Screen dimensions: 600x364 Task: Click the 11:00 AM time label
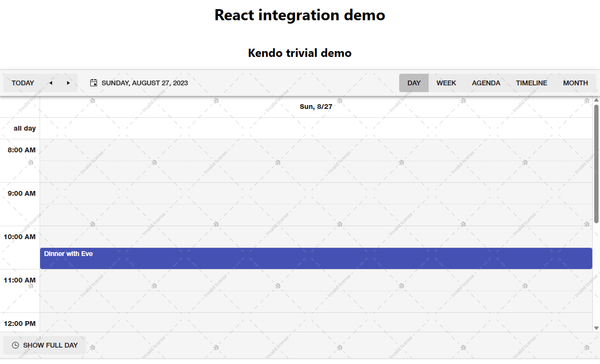pos(20,280)
